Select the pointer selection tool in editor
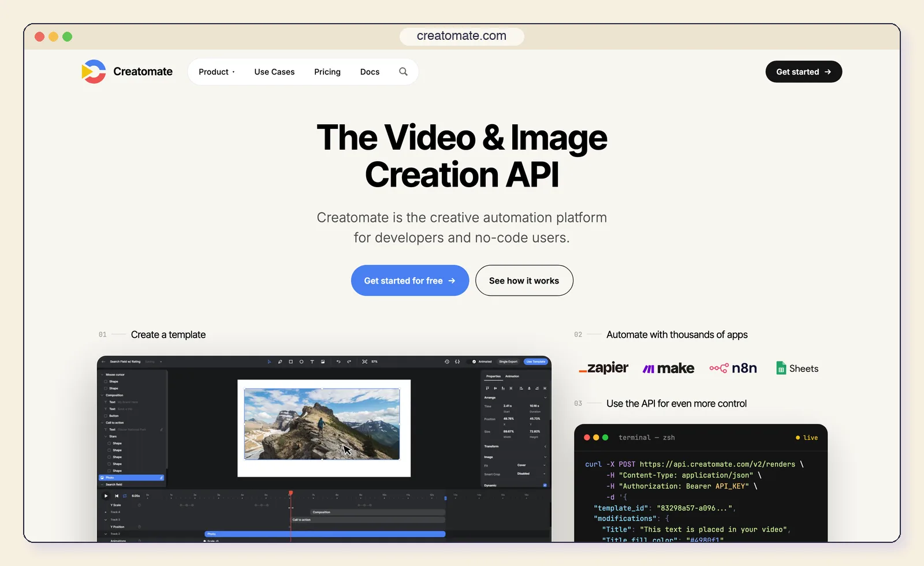This screenshot has height=566, width=924. click(x=269, y=362)
